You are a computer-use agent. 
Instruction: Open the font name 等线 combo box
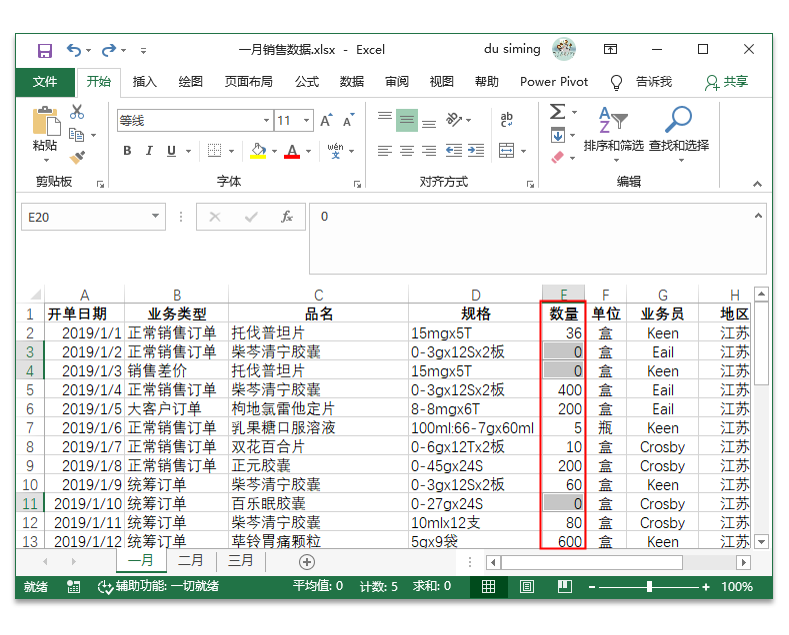[195, 121]
